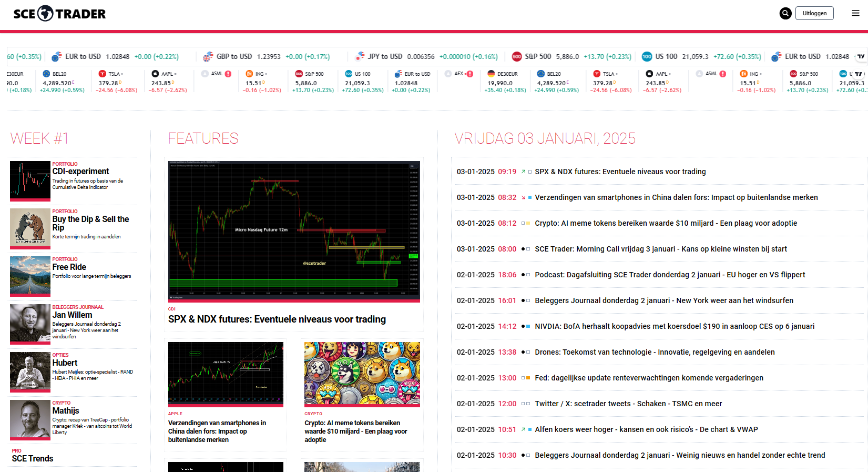Open the 'Crypto: AI meme tokens' feature card title
Image resolution: width=868 pixels, height=472 pixels.
click(x=356, y=431)
